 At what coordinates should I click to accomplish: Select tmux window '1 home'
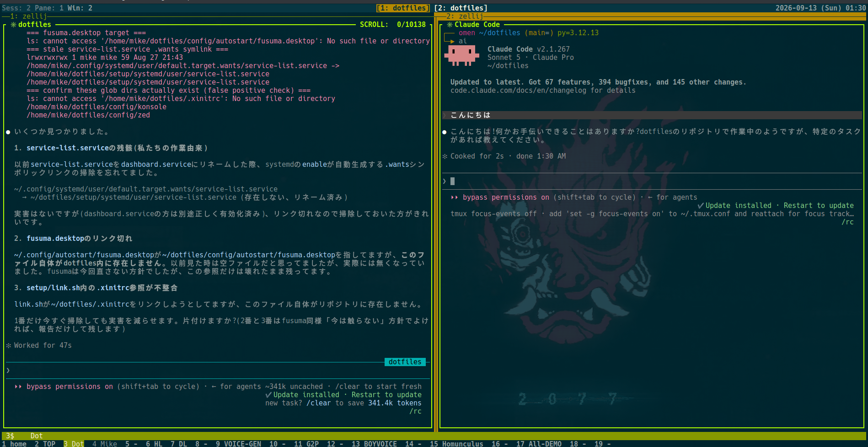tap(14, 444)
